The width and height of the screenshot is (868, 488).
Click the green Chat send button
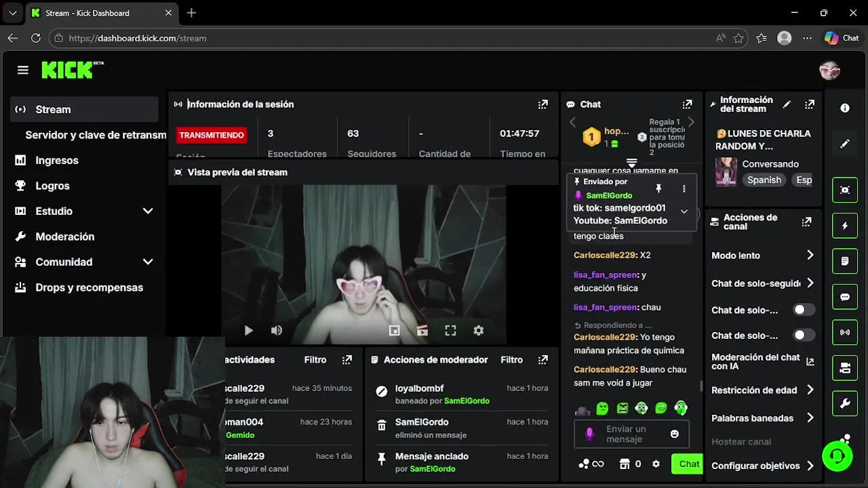point(688,464)
